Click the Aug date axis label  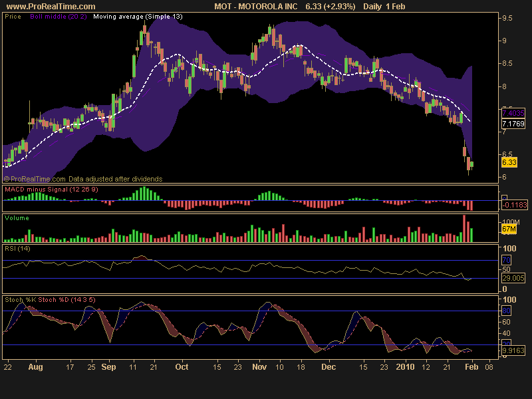pos(36,367)
